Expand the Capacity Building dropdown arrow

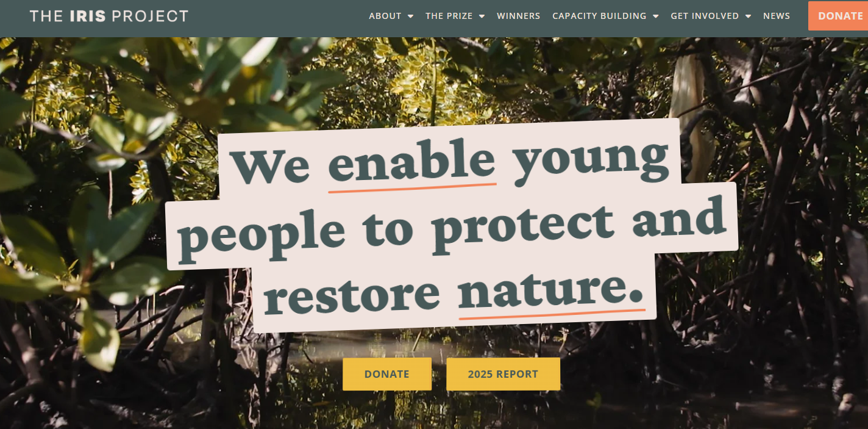click(x=655, y=16)
